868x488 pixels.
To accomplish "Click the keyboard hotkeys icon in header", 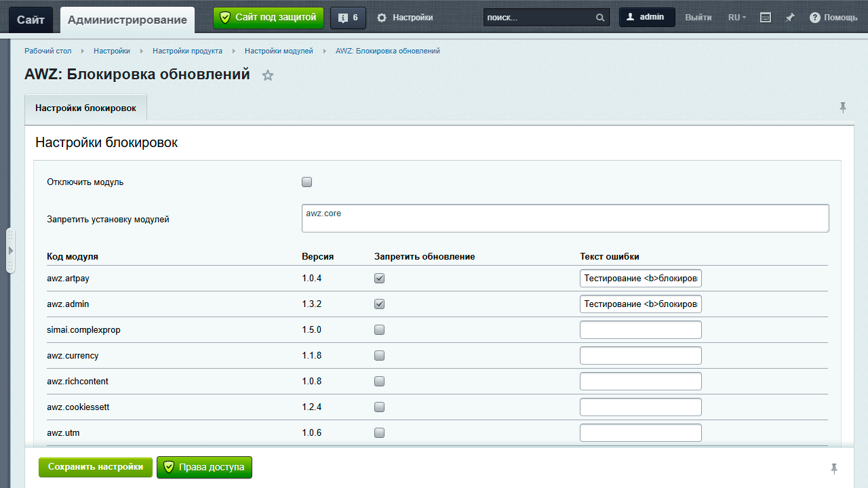I will click(x=766, y=18).
